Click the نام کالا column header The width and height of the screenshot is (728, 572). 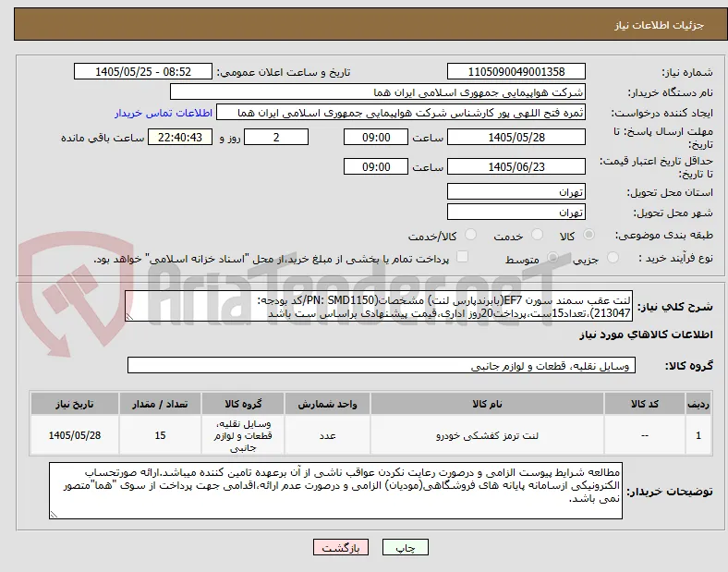tap(487, 404)
